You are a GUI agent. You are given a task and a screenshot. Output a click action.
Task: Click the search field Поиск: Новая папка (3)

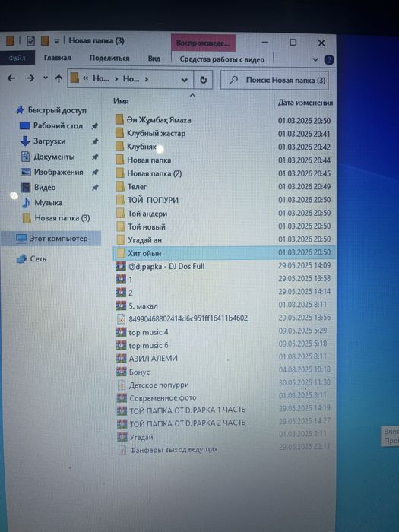(x=274, y=81)
